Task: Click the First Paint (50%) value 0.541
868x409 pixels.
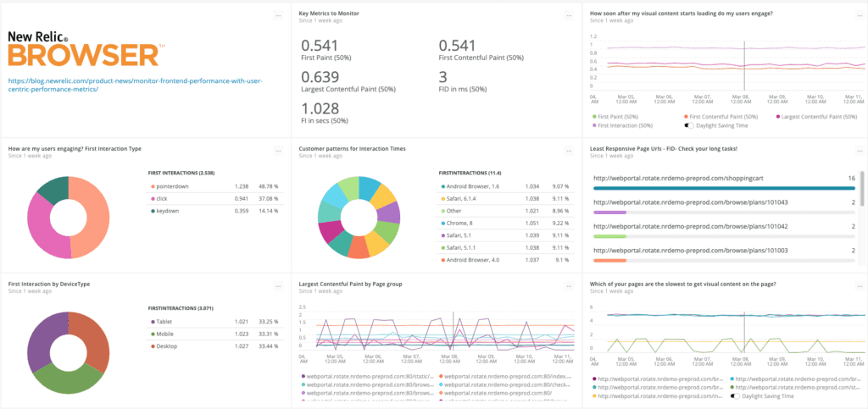Action: (320, 46)
